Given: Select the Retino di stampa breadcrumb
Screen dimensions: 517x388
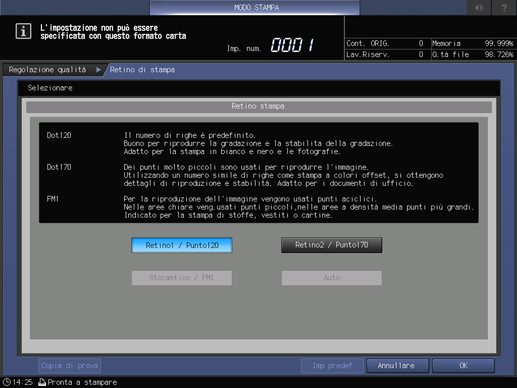Looking at the screenshot, I should 142,70.
